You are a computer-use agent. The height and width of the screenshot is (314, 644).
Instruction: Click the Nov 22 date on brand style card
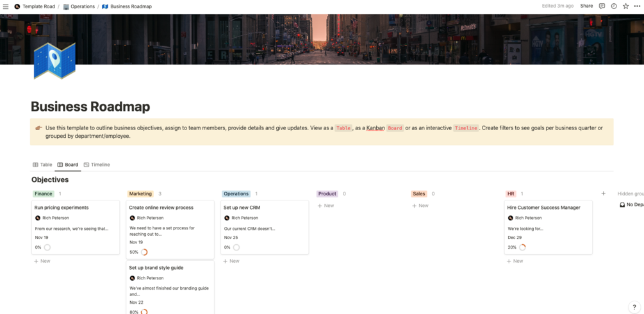point(136,302)
